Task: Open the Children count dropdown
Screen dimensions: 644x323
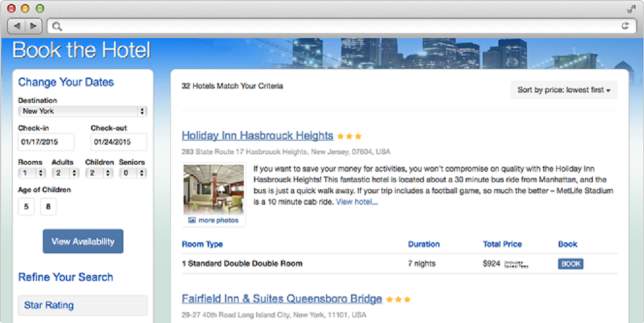Action: pos(99,173)
